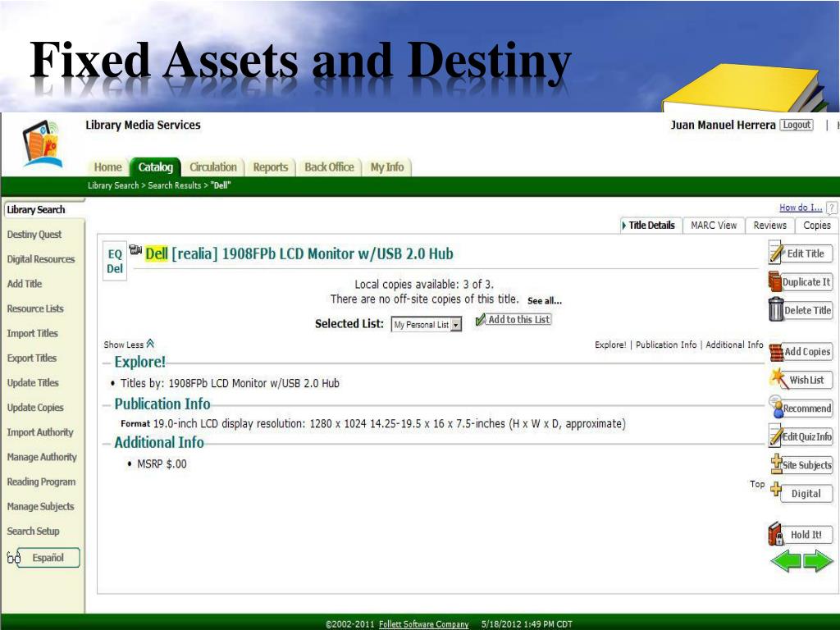The width and height of the screenshot is (840, 630).
Task: Open Update Titles in the sidebar
Action: tap(33, 382)
